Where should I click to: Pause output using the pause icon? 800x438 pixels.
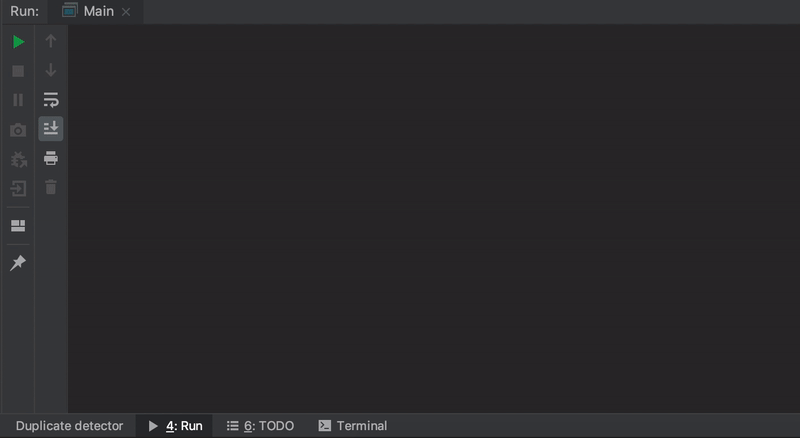18,100
